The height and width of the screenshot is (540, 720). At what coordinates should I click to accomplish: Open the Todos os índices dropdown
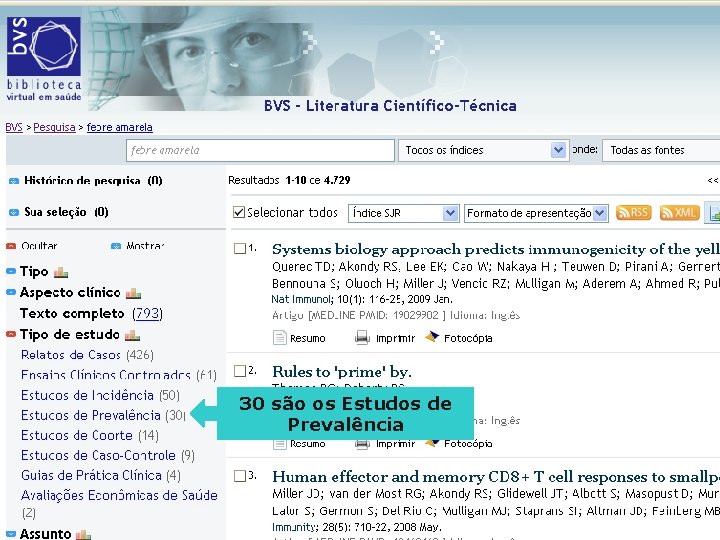pos(484,150)
